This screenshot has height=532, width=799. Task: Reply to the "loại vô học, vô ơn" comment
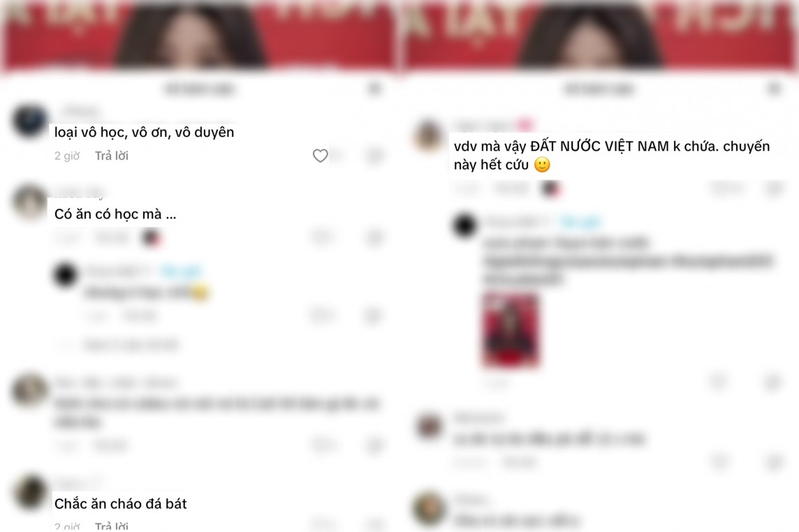(x=111, y=156)
